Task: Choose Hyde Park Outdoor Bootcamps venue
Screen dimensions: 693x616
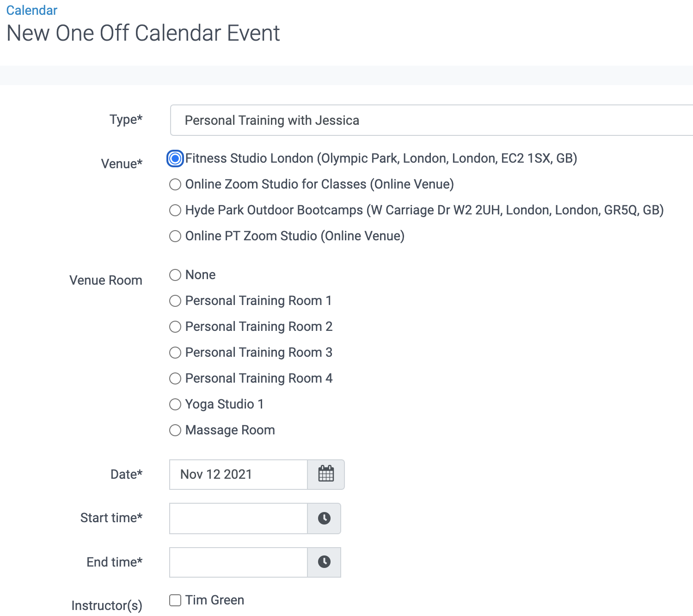Action: coord(175,210)
